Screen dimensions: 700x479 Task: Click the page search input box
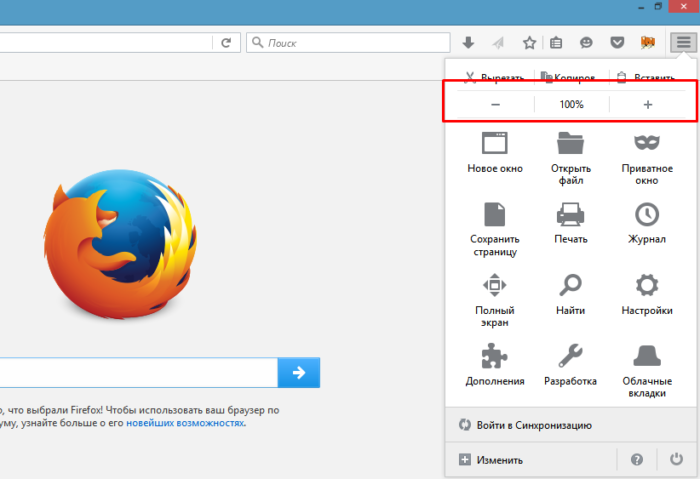138,372
